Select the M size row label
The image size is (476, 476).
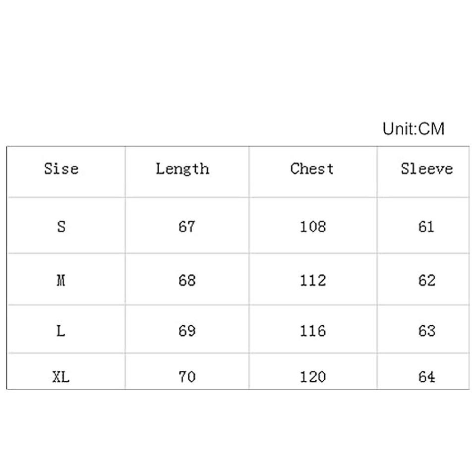click(61, 281)
